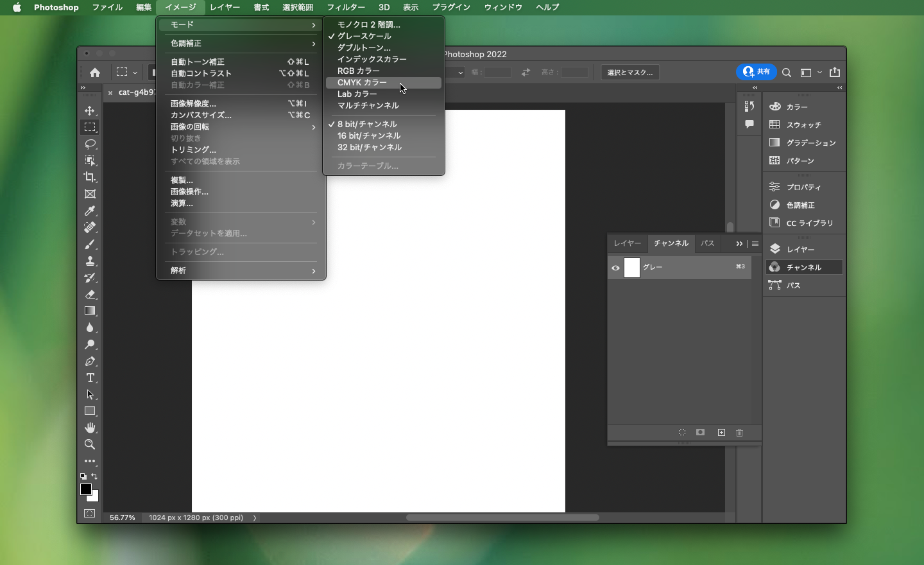
Task: Select the Rectangle shape tool
Action: [x=90, y=412]
